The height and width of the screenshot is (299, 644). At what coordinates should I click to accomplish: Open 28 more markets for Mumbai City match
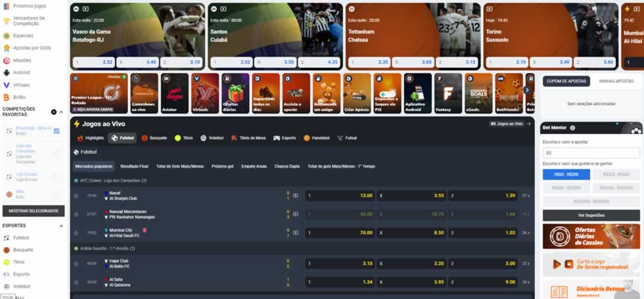tap(526, 233)
